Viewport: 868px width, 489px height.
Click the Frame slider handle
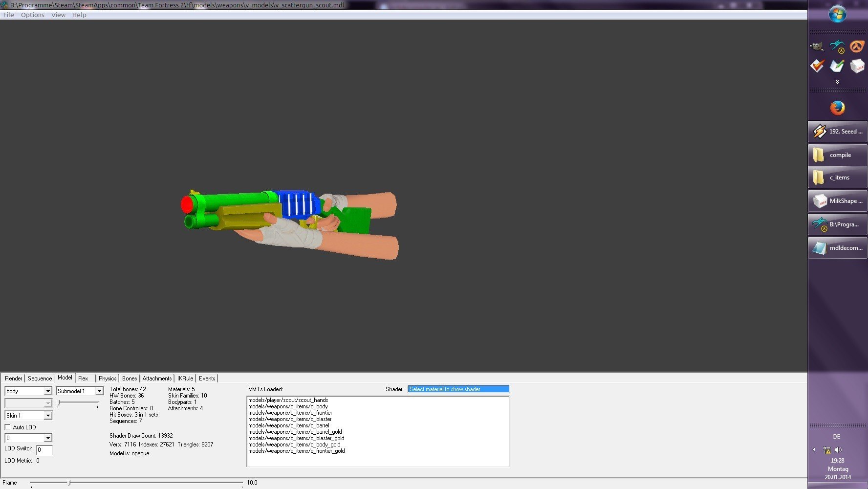tap(69, 483)
